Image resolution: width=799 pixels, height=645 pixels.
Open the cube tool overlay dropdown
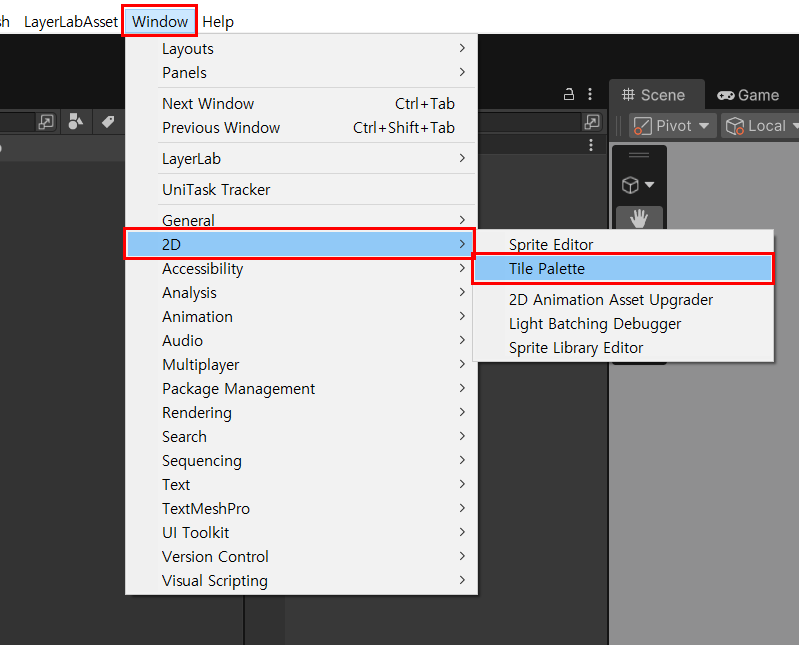[638, 184]
